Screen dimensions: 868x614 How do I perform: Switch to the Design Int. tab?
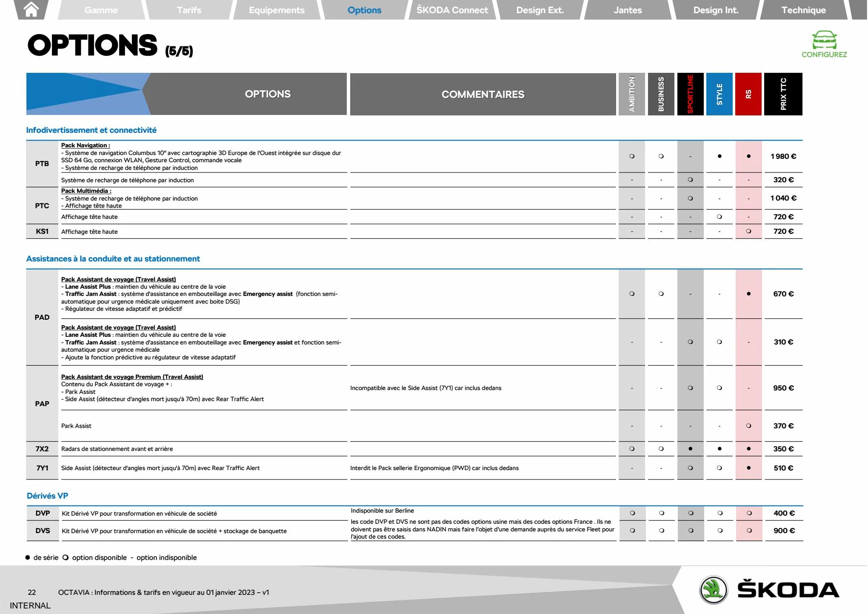tap(716, 10)
